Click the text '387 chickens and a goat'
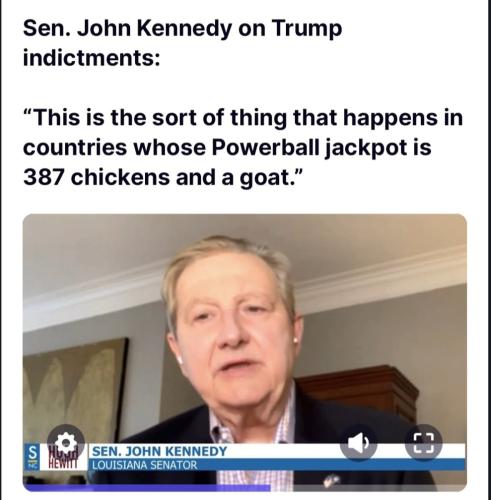This screenshot has width=491, height=500. point(156,177)
